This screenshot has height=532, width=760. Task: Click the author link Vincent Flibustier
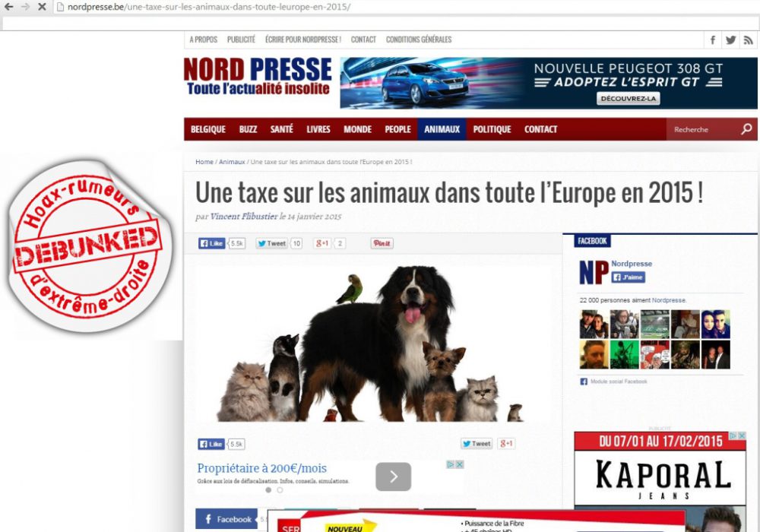(x=244, y=217)
